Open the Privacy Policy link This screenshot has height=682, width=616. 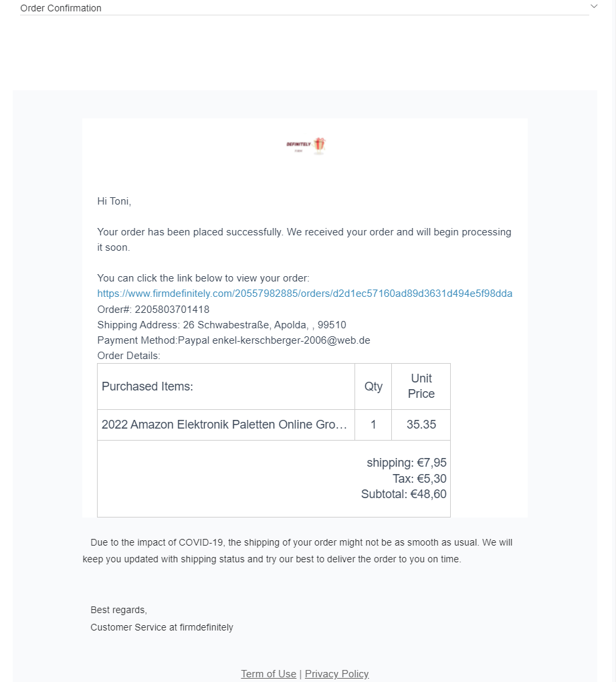pos(336,674)
